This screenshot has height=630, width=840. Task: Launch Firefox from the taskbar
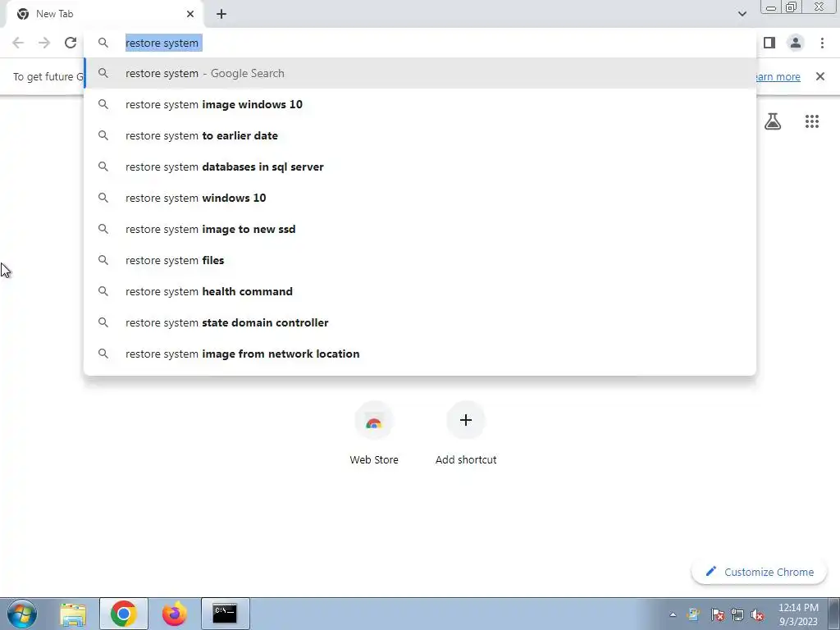175,614
